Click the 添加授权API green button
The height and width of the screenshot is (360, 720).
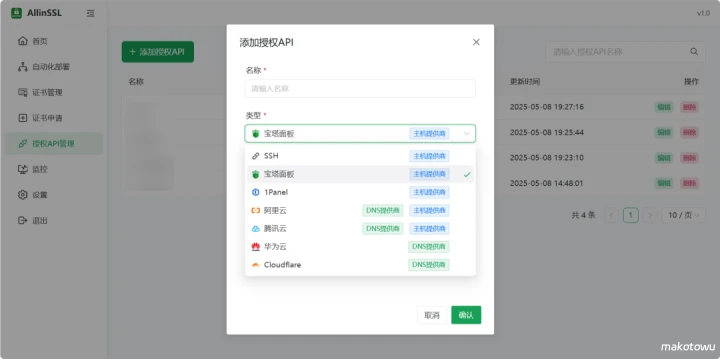tap(158, 52)
